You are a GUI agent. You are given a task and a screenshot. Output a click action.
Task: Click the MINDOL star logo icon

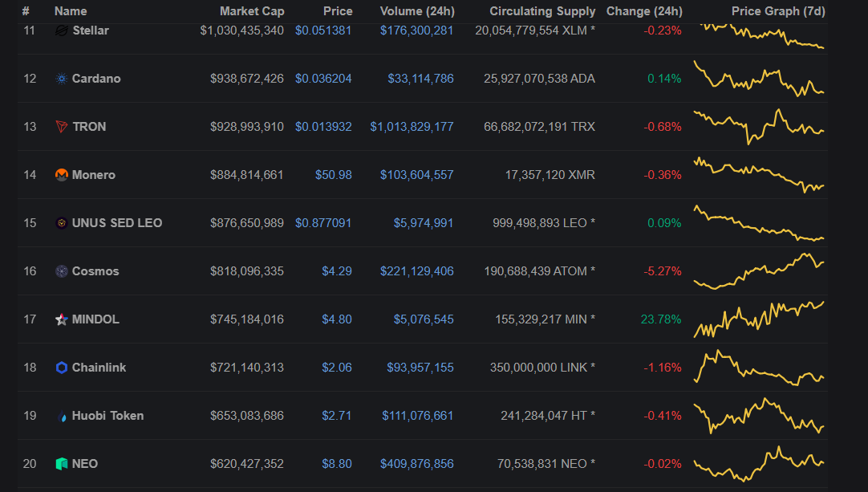tap(62, 319)
